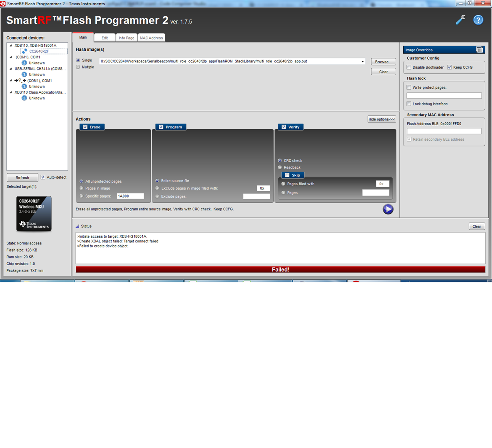Toggle the Verify action checkbox
Image resolution: width=492 pixels, height=448 pixels.
(284, 127)
